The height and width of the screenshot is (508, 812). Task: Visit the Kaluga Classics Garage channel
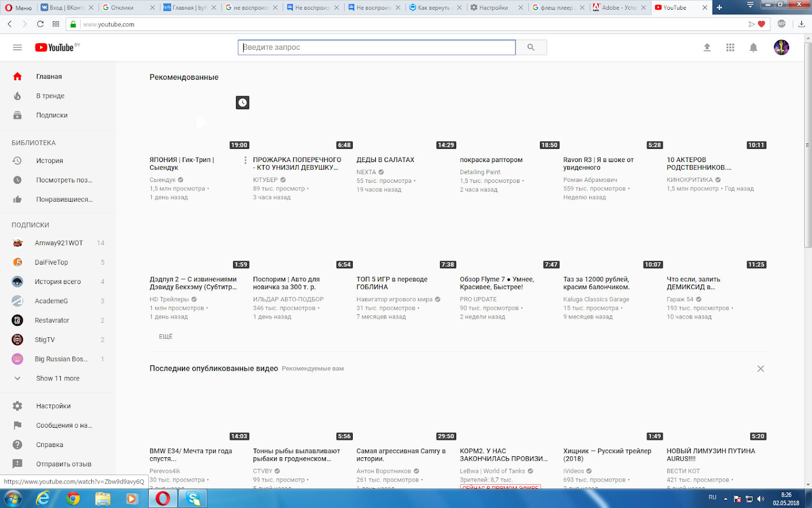point(596,299)
